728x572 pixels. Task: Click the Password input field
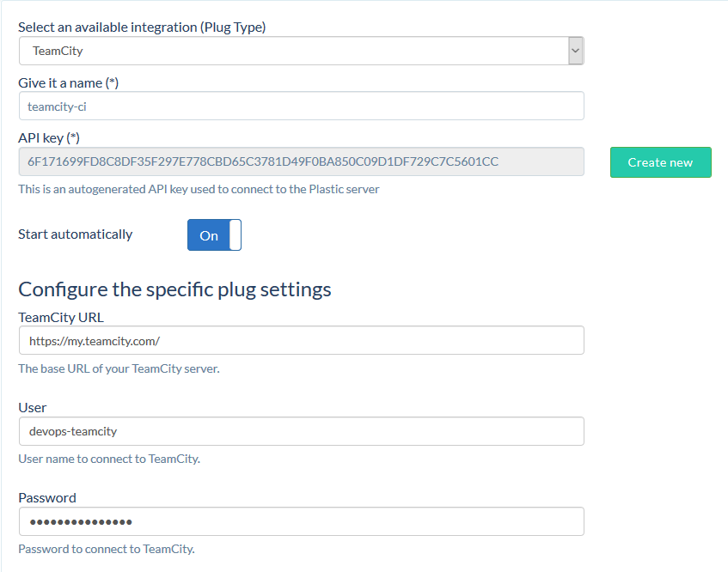pos(302,521)
